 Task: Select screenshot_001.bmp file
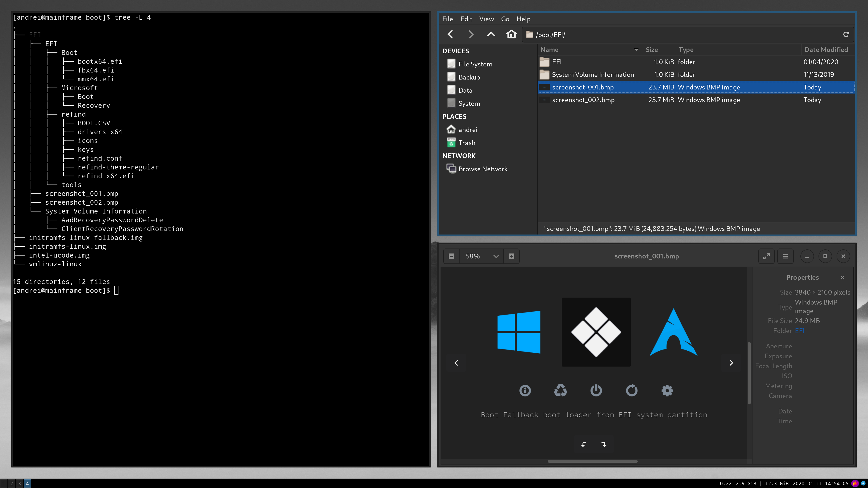(696, 87)
